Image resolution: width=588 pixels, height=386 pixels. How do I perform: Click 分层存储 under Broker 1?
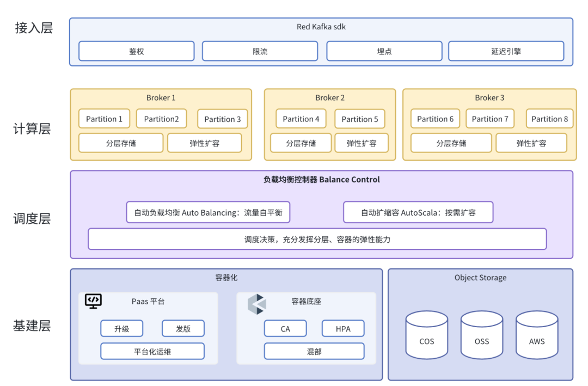[121, 143]
